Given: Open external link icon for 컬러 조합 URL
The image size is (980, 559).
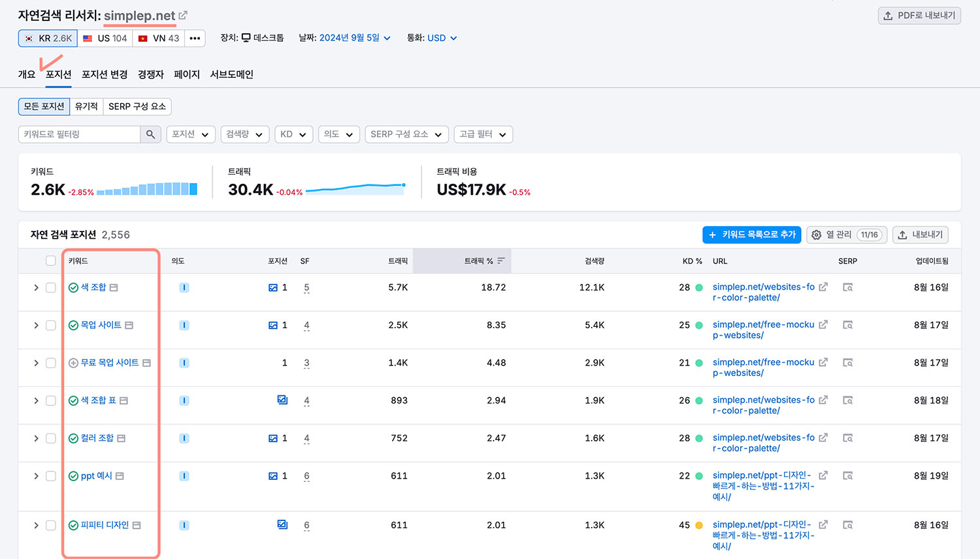Looking at the screenshot, I should (x=823, y=438).
